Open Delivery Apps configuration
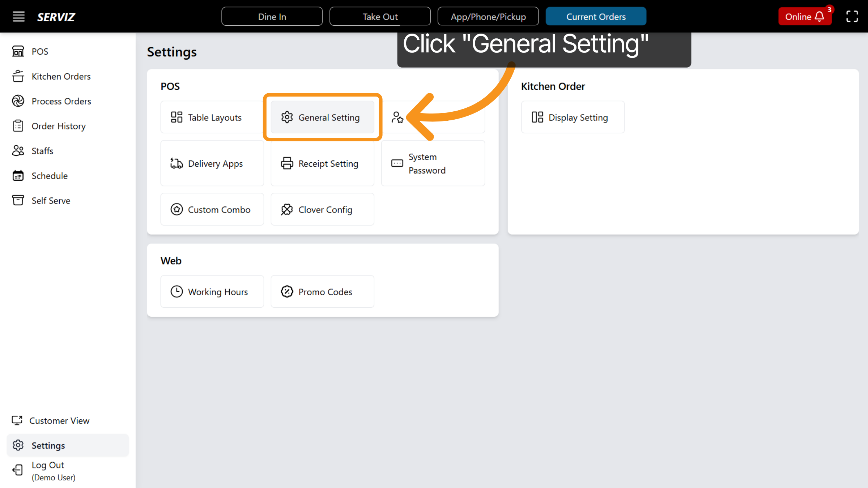Viewport: 868px width, 488px height. [x=212, y=163]
